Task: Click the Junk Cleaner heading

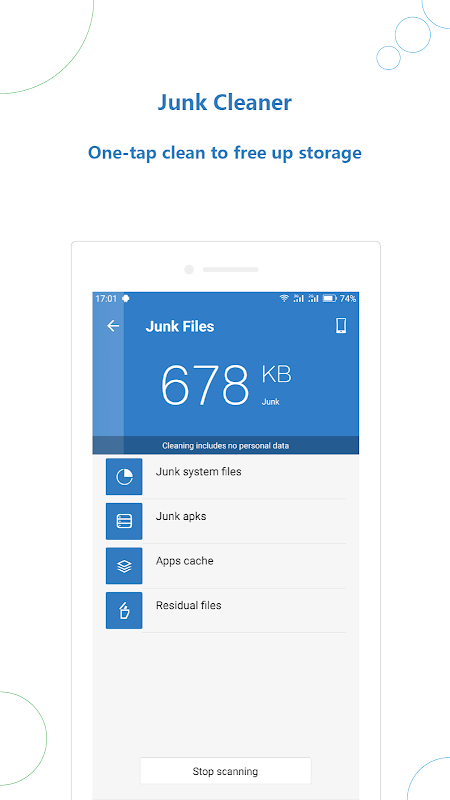Action: pos(224,102)
